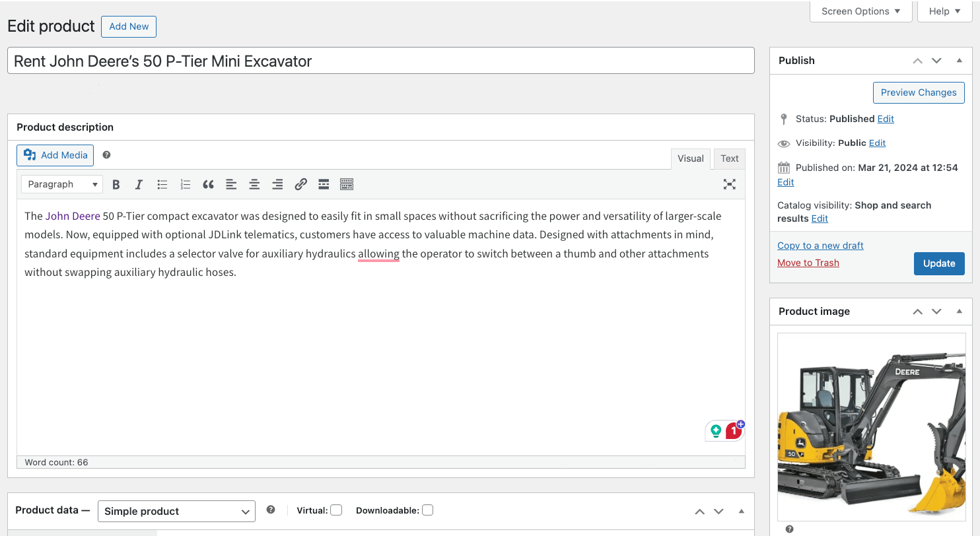Enter distraction-free fullscreen editor mode
The height and width of the screenshot is (536, 980).
pos(729,185)
